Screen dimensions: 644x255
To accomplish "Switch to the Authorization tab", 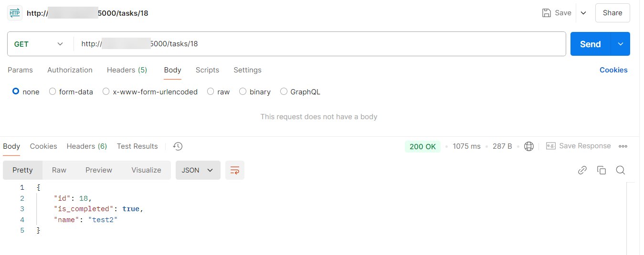I will click(x=70, y=70).
